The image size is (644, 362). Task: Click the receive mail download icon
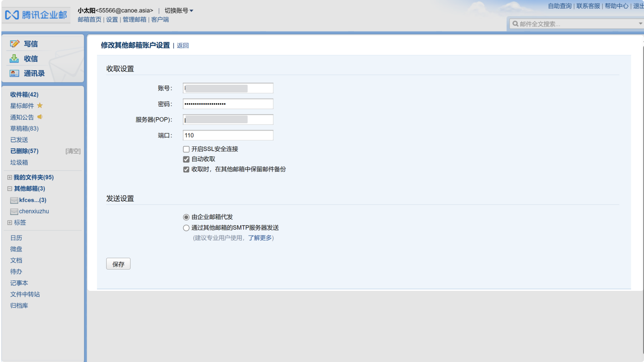[x=15, y=58]
